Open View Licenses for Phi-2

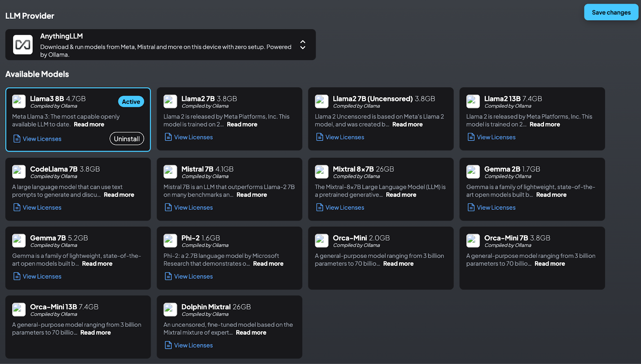(189, 276)
